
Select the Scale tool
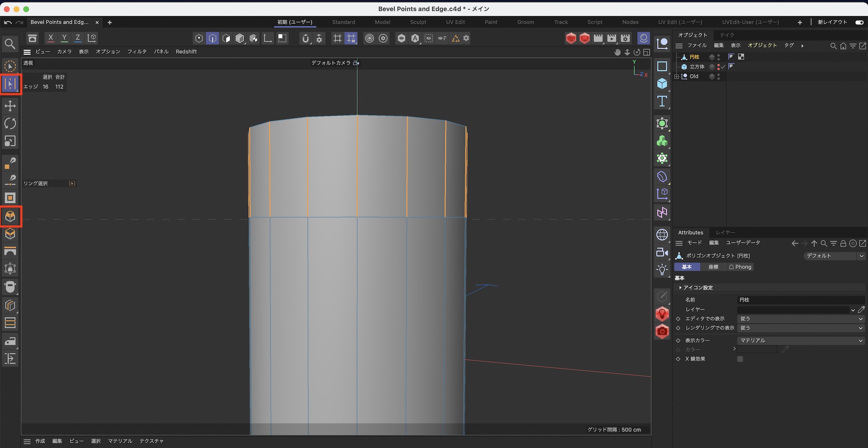[x=10, y=141]
